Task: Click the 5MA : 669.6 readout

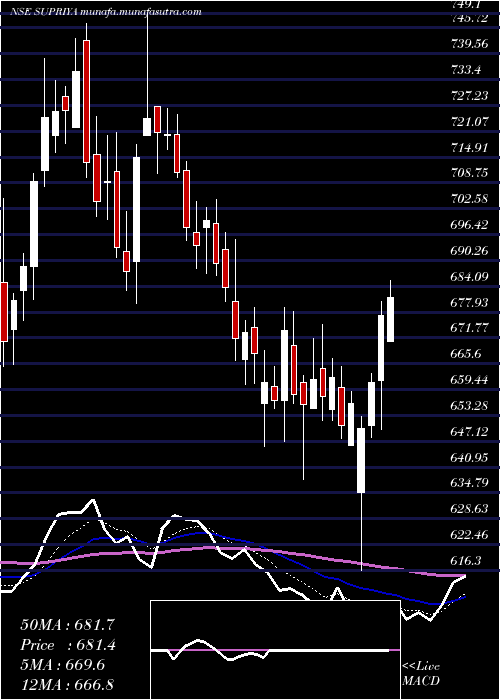Action: tap(62, 664)
